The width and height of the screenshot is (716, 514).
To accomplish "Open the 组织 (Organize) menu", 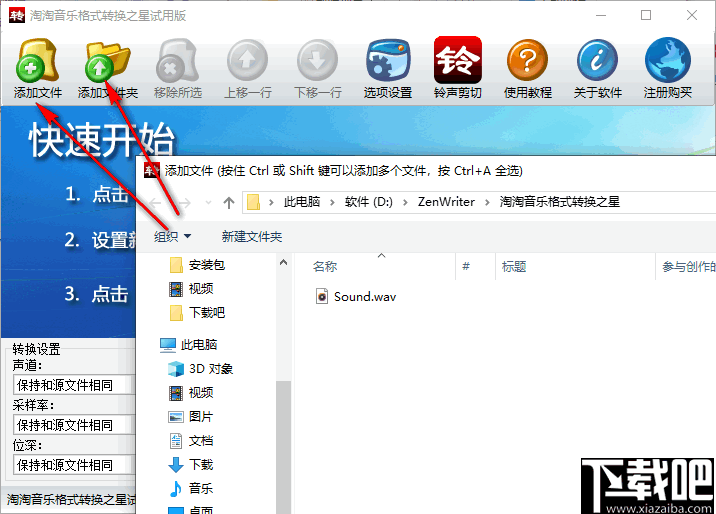I will (x=172, y=236).
